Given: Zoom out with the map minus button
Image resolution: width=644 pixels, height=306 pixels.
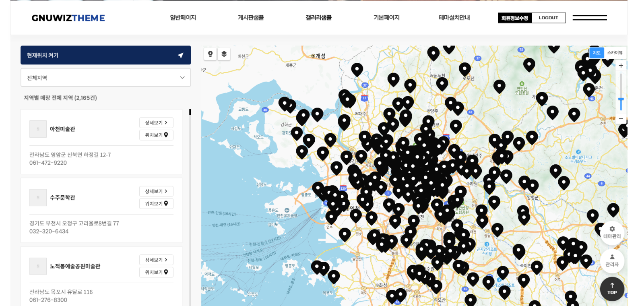Looking at the screenshot, I should [621, 119].
